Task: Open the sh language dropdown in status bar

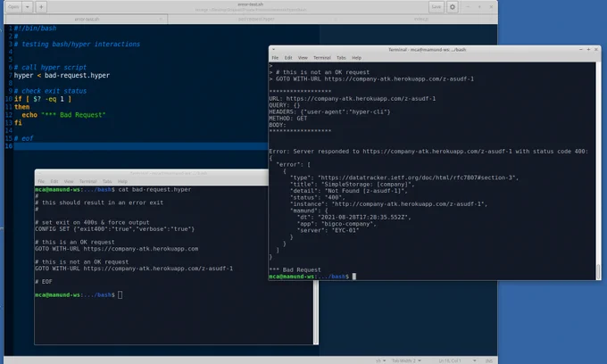Action: (380, 360)
